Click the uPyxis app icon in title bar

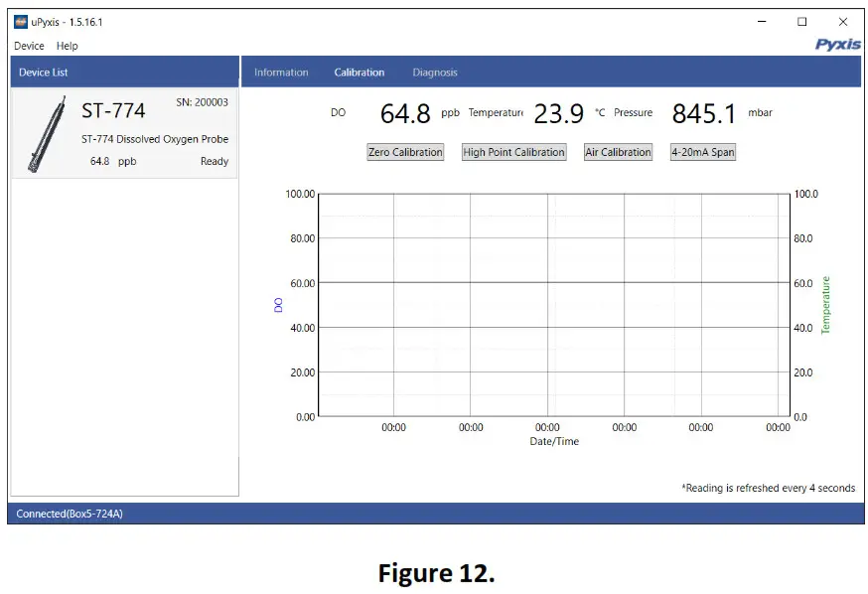(21, 22)
